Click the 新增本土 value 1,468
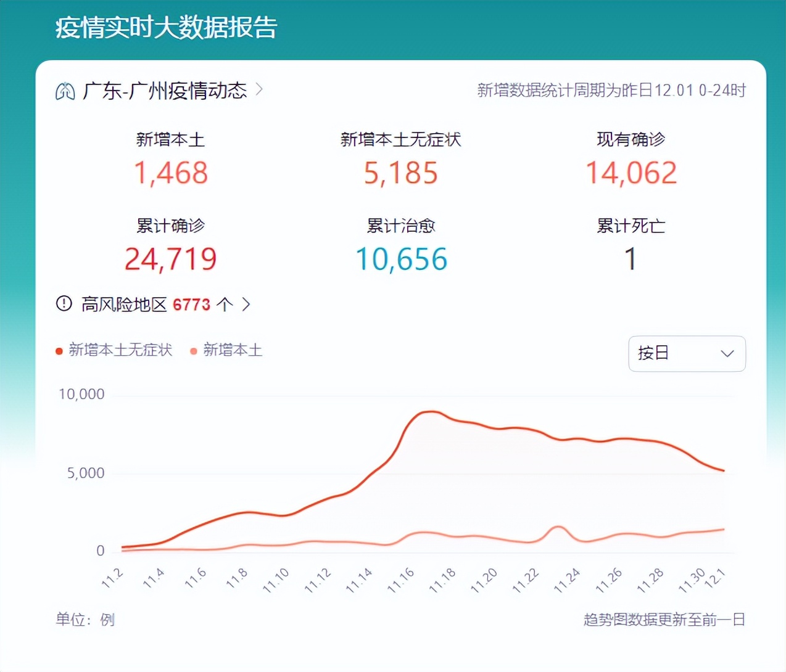The height and width of the screenshot is (672, 786). (x=171, y=173)
